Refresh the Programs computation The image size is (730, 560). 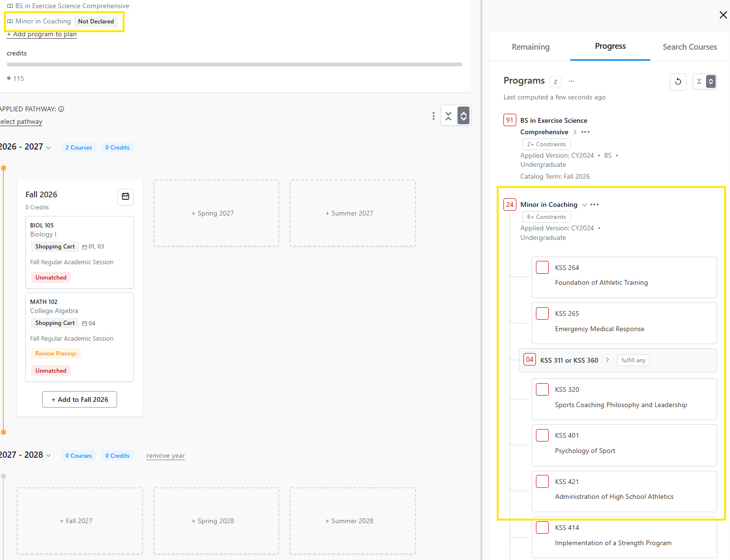click(678, 82)
